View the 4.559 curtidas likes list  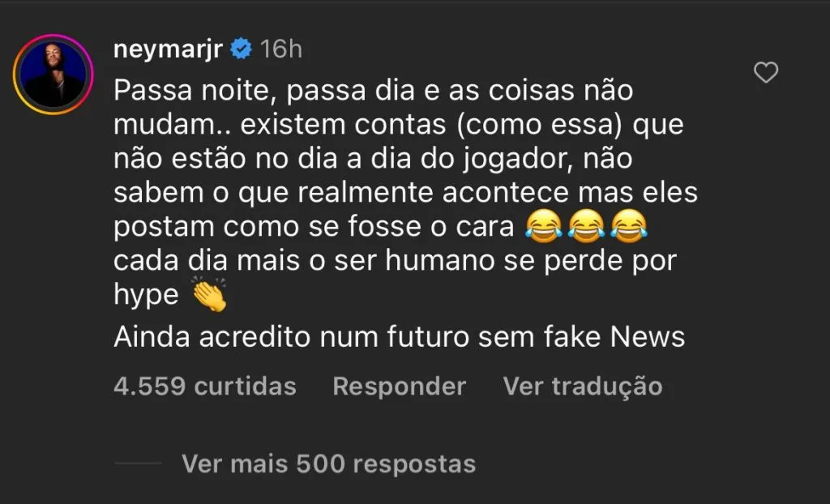[x=205, y=387]
